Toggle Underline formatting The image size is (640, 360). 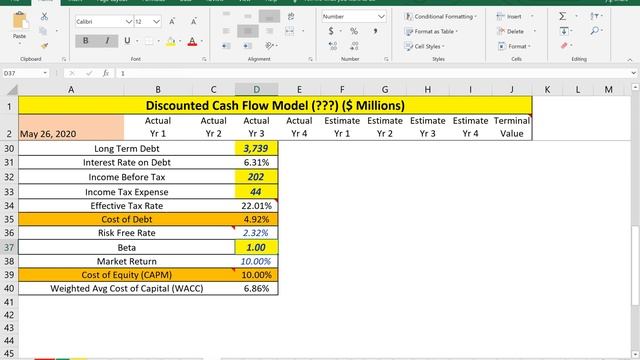(127, 41)
